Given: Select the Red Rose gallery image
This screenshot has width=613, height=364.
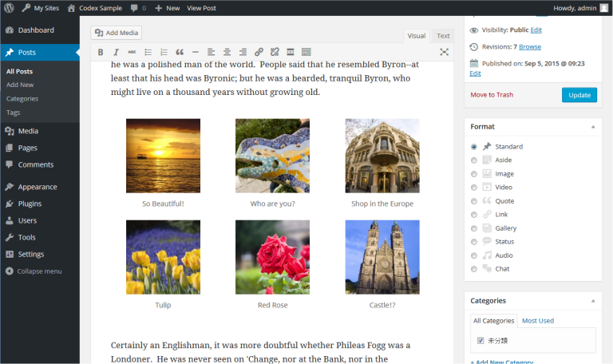Looking at the screenshot, I should (272, 257).
